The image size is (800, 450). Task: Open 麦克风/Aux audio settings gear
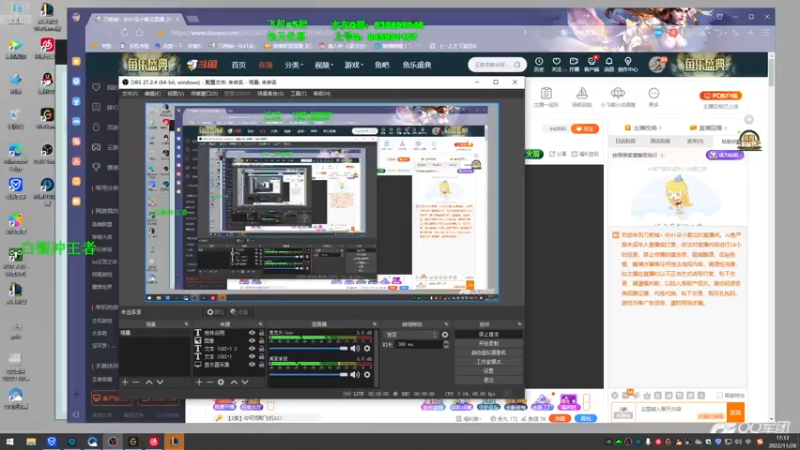pyautogui.click(x=367, y=348)
